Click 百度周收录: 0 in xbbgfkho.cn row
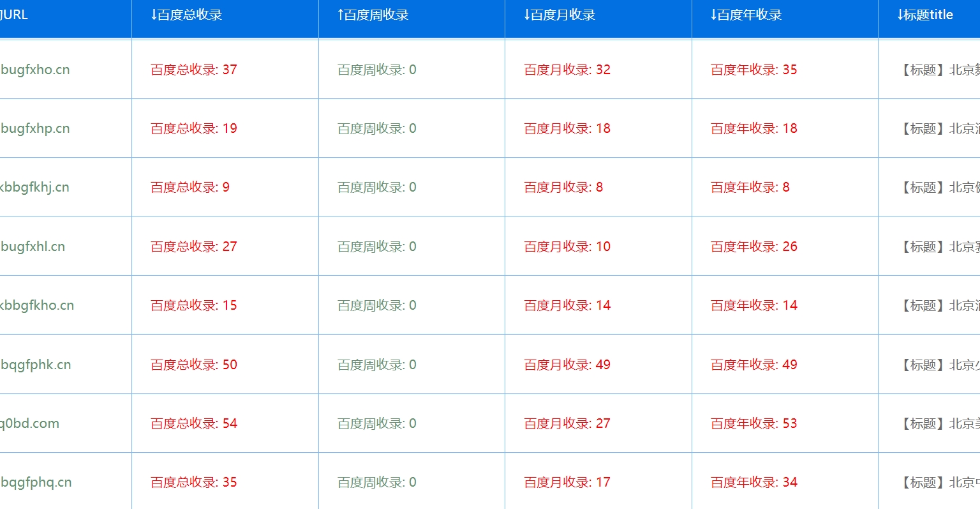This screenshot has width=980, height=509. click(377, 305)
